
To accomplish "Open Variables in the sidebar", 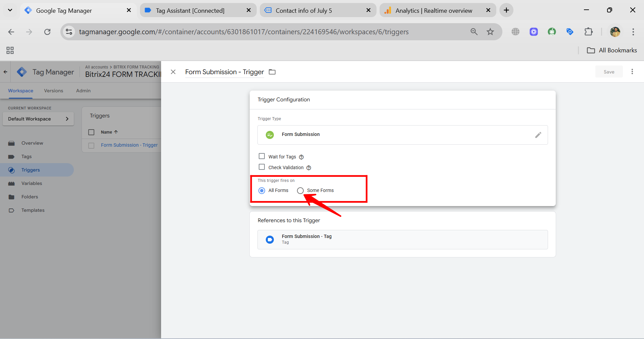I will 32,183.
